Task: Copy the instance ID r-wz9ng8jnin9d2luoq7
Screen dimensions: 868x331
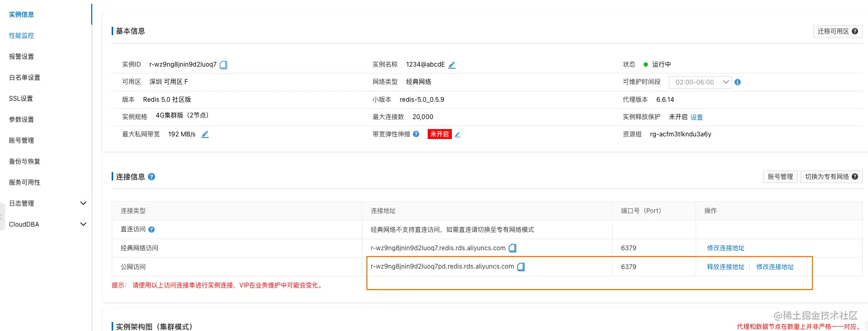Action: pyautogui.click(x=223, y=65)
